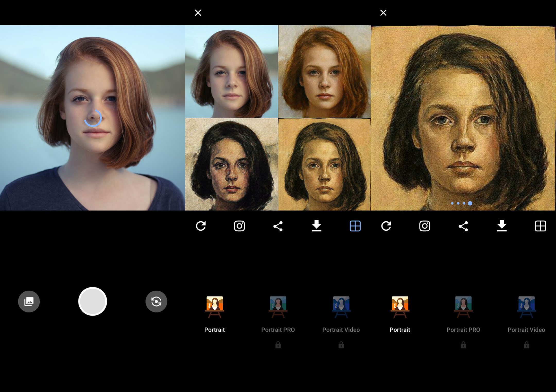This screenshot has width=556, height=392.
Task: Share to Instagram from single portrait screen
Action: coord(425,226)
